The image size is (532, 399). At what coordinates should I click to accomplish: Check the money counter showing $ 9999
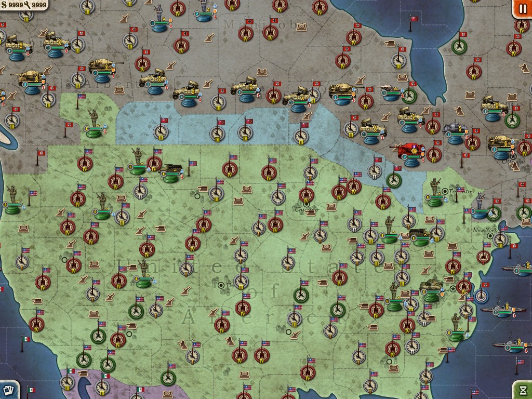coord(12,5)
